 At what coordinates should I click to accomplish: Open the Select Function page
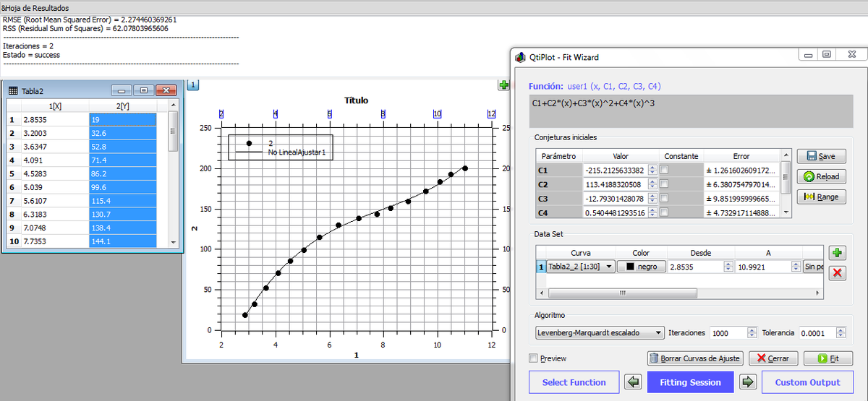tap(574, 382)
